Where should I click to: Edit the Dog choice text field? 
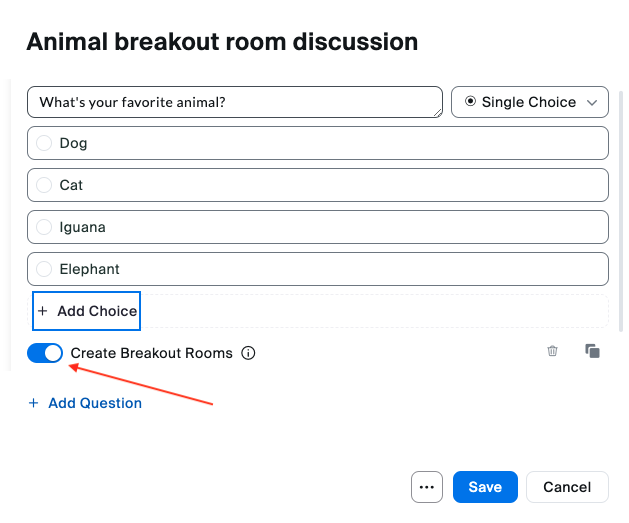[330, 143]
